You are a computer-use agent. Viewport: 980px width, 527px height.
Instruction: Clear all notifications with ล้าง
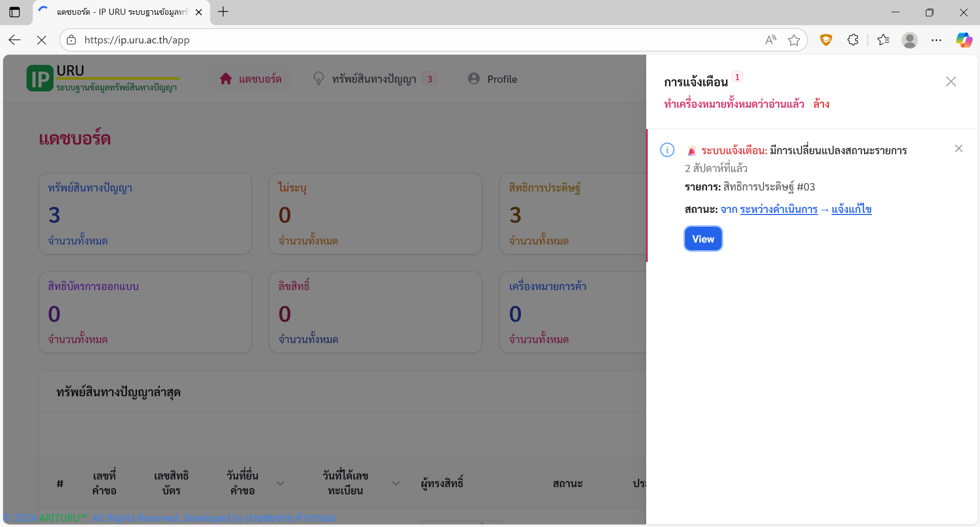(821, 104)
